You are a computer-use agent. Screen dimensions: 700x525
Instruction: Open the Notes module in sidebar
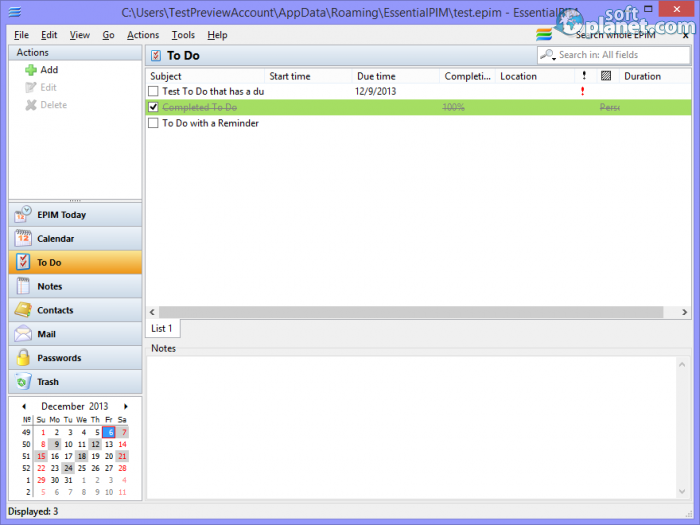click(x=50, y=287)
